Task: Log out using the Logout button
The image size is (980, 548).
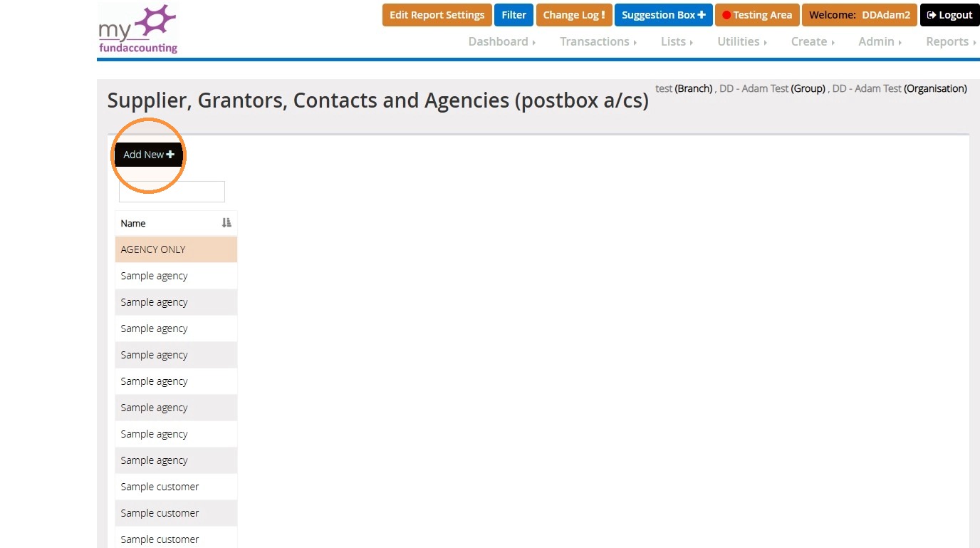Action: (x=949, y=15)
